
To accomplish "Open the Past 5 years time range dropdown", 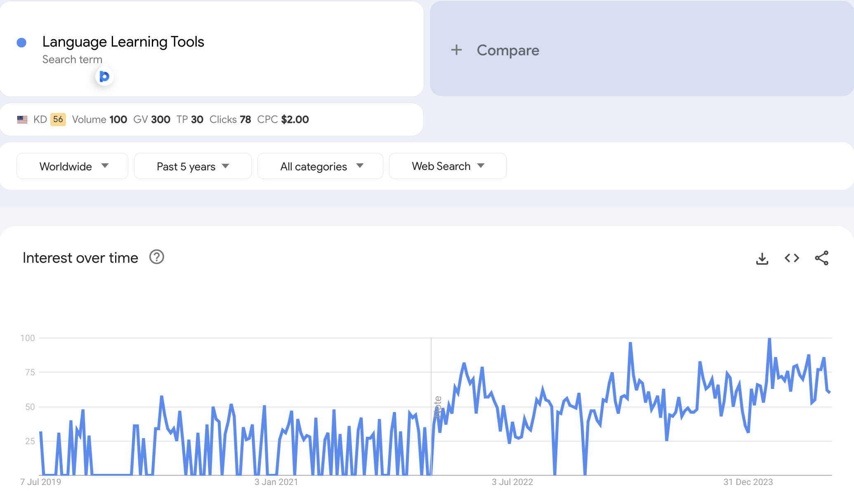I will [x=193, y=166].
